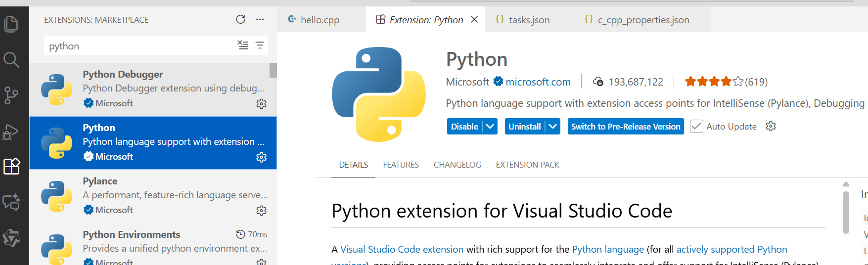
Task: Click the large Python logo in details
Action: [379, 94]
